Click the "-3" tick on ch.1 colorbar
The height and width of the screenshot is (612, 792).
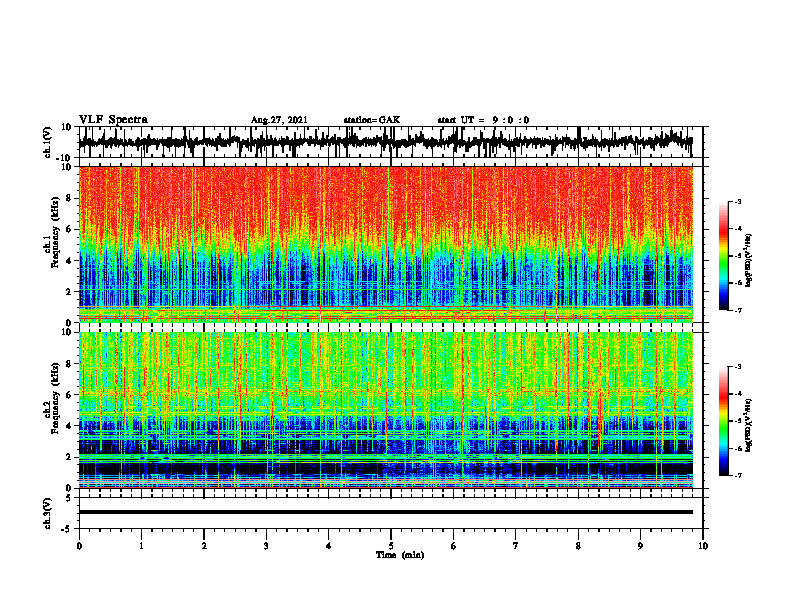pos(737,201)
